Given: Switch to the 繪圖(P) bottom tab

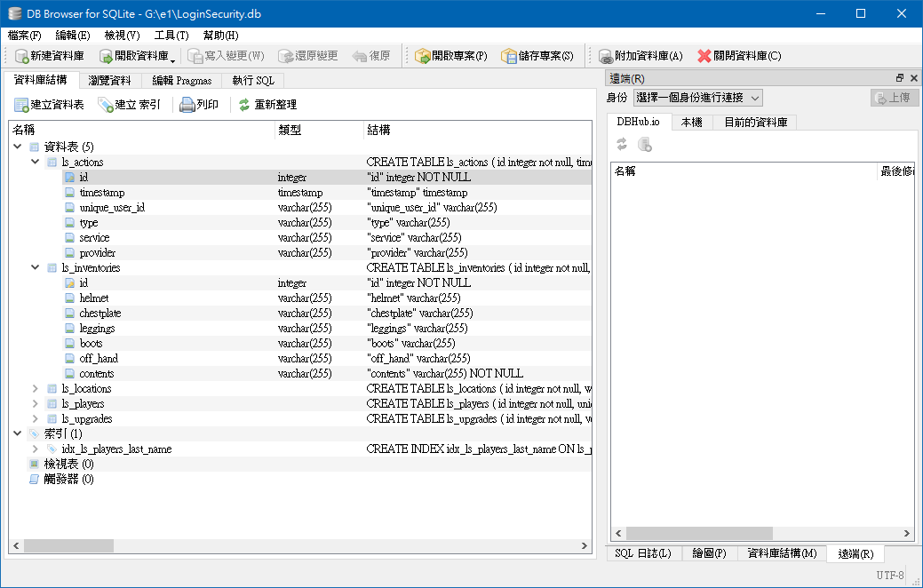Looking at the screenshot, I should coord(709,553).
